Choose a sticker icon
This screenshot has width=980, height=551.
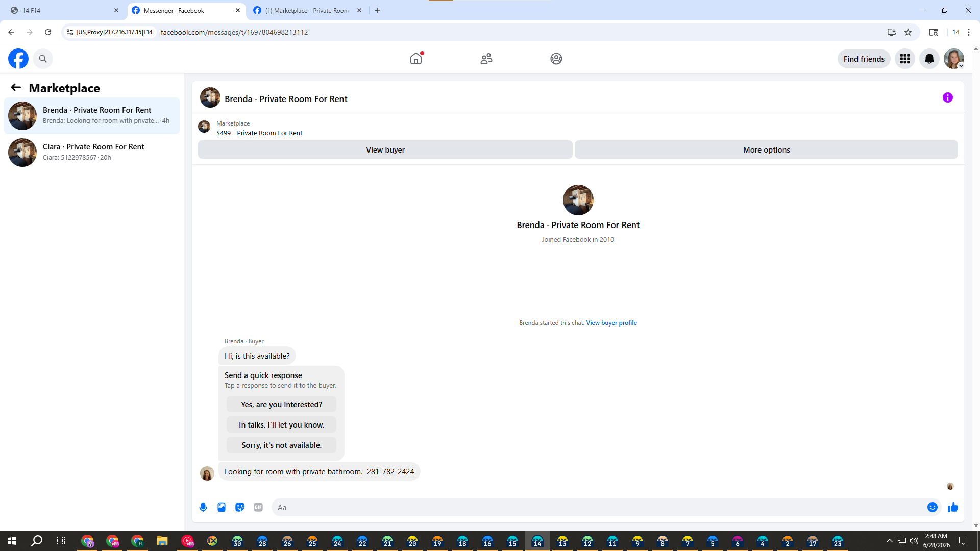[240, 507]
